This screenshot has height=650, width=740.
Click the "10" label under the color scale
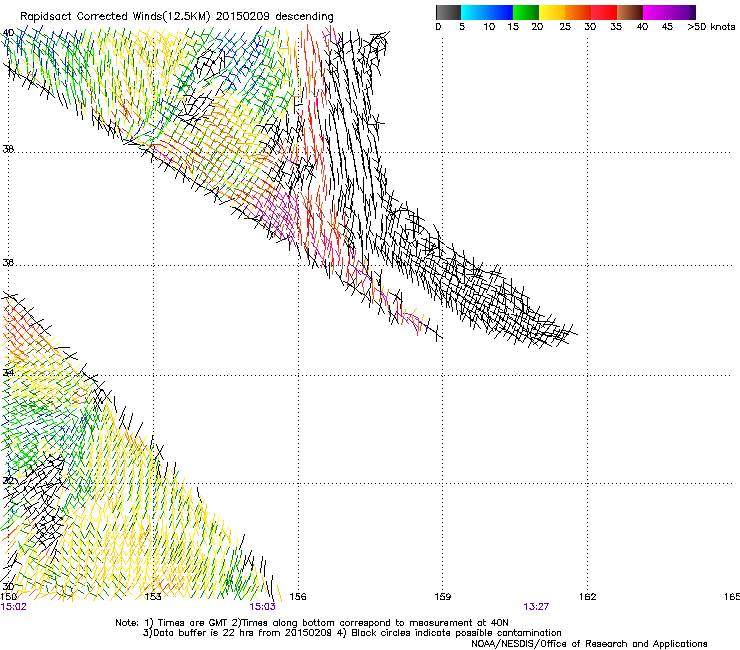click(x=489, y=27)
